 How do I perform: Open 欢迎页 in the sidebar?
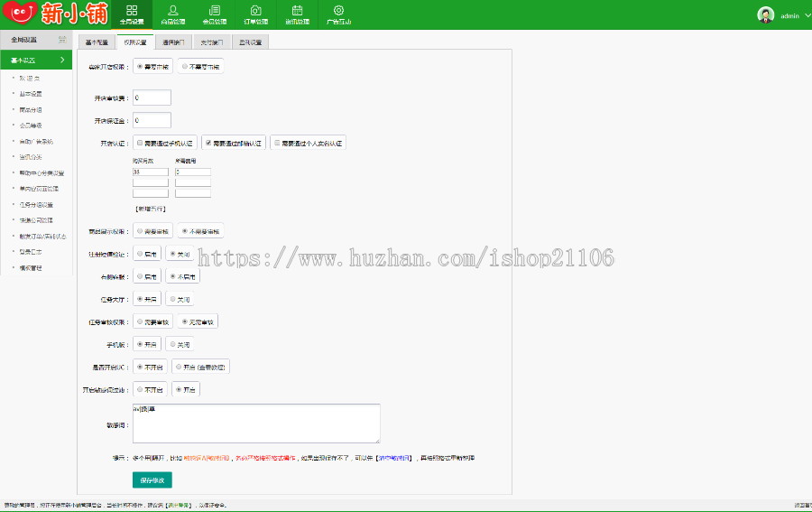coord(30,79)
